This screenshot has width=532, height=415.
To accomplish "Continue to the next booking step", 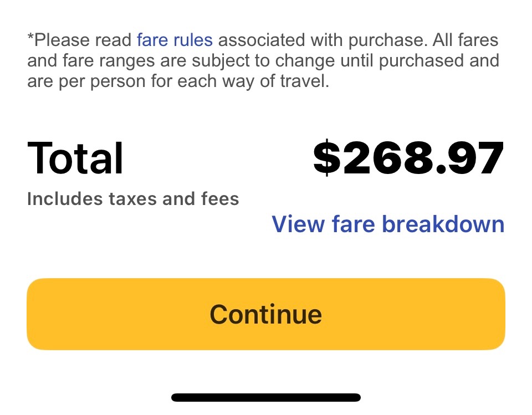I will point(266,314).
